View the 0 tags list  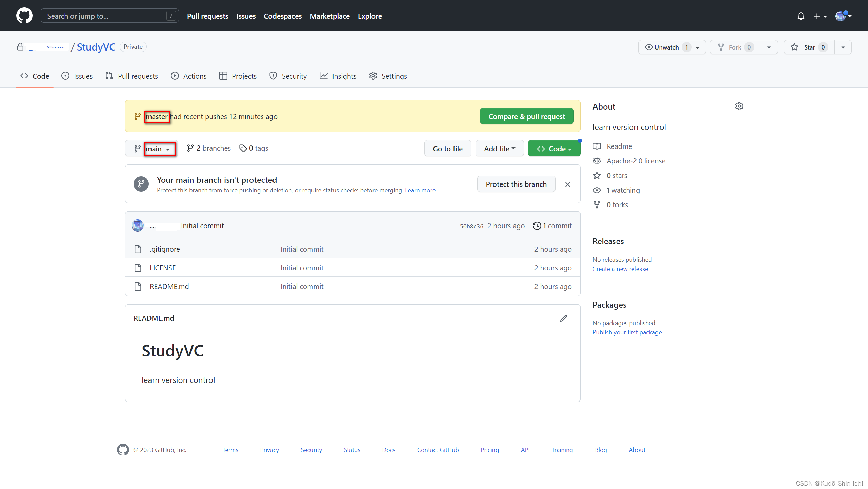click(254, 148)
